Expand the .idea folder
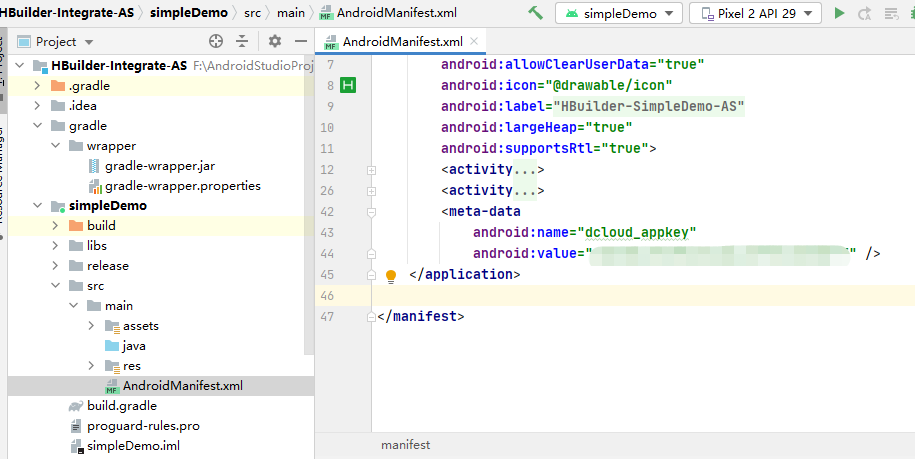The height and width of the screenshot is (459, 915). click(x=37, y=106)
